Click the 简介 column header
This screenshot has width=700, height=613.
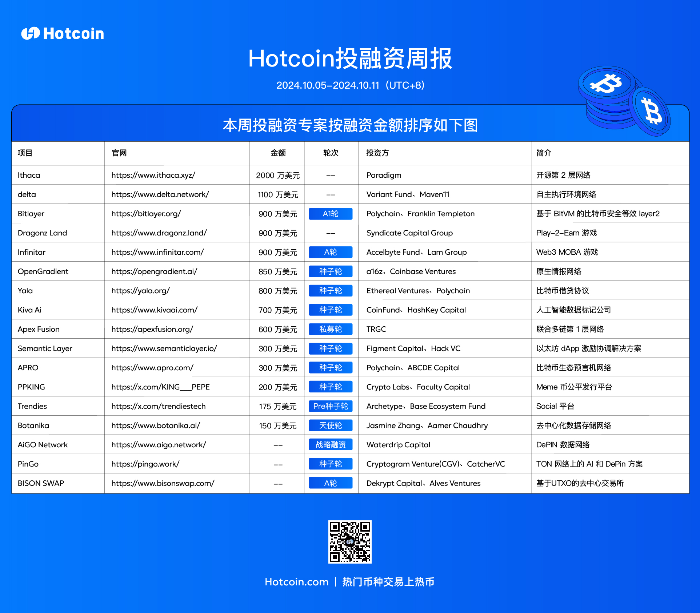click(x=544, y=153)
